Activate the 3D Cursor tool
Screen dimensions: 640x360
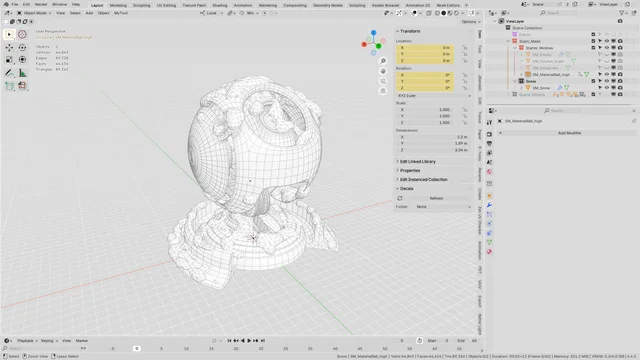(22, 35)
